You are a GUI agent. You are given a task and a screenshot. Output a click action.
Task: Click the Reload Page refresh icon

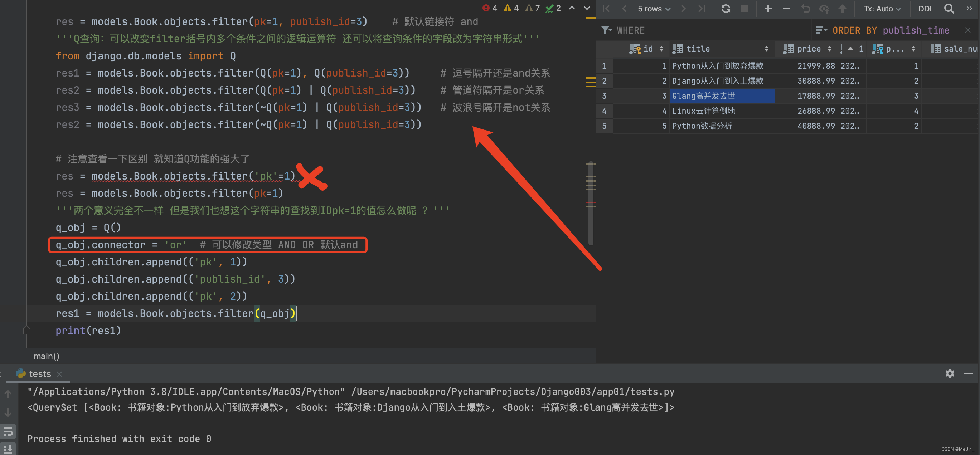726,8
